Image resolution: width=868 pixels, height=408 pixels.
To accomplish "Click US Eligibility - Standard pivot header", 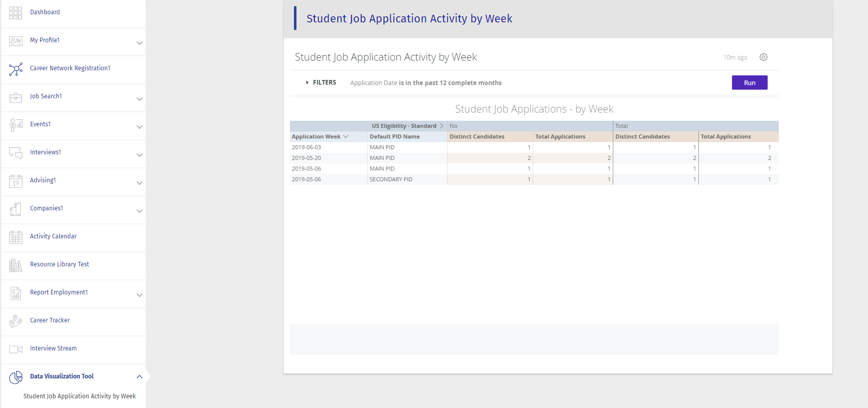I will point(404,126).
